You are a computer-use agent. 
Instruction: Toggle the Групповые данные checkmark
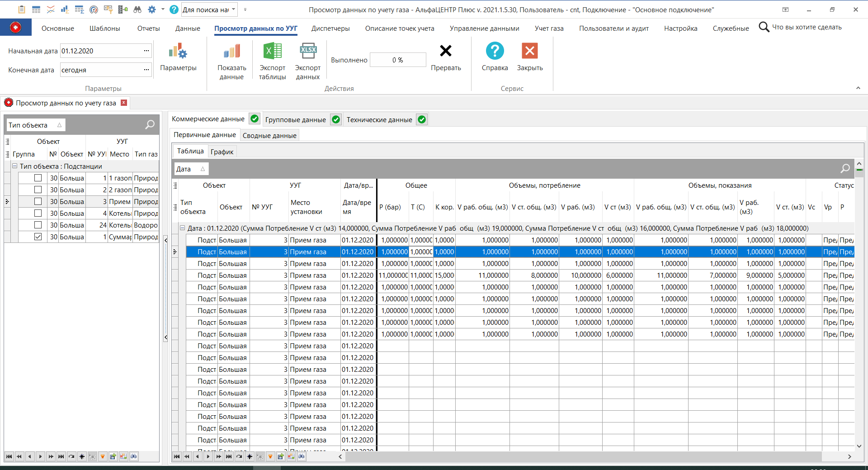pos(336,119)
